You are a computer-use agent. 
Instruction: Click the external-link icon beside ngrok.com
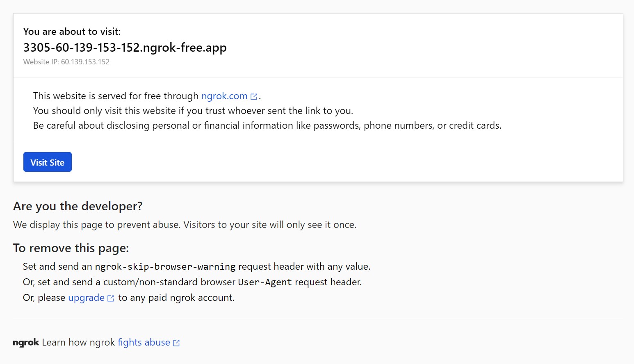pyautogui.click(x=254, y=97)
